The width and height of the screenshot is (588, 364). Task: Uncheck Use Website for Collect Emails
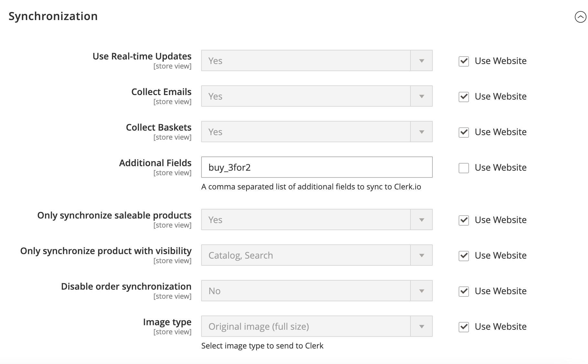464,97
